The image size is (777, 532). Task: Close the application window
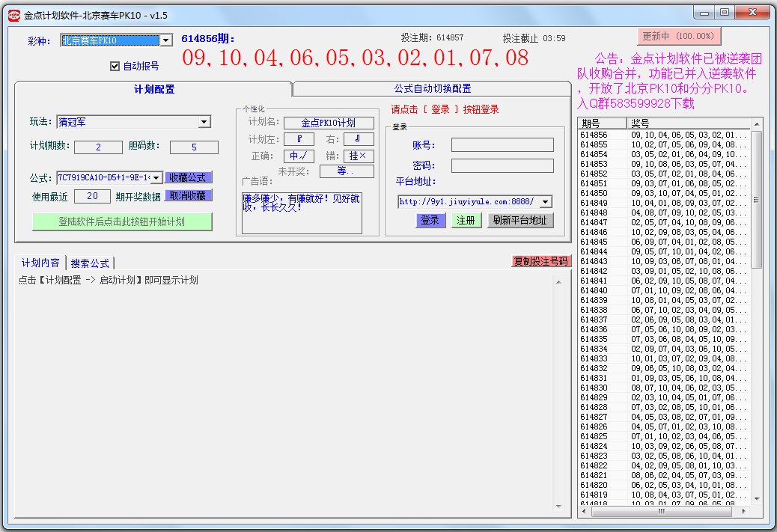pos(753,13)
